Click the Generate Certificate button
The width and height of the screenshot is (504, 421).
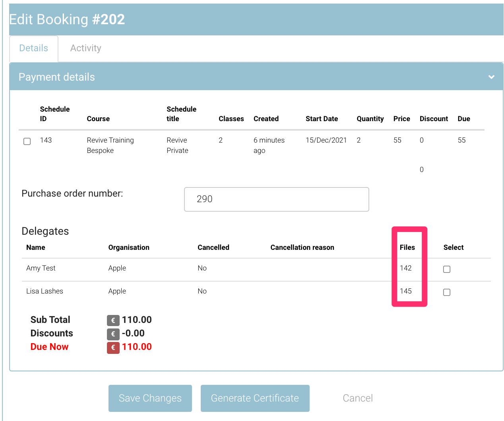[x=255, y=398]
